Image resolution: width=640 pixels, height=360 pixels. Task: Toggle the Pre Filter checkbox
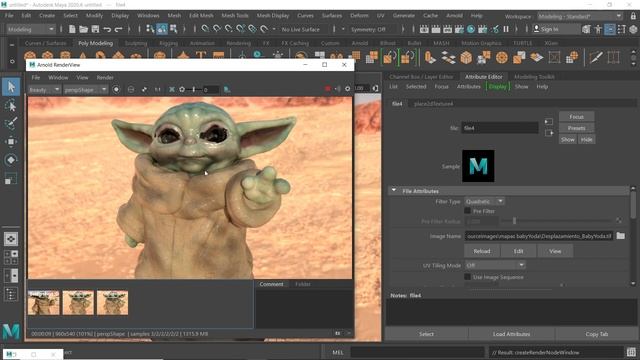tap(467, 211)
